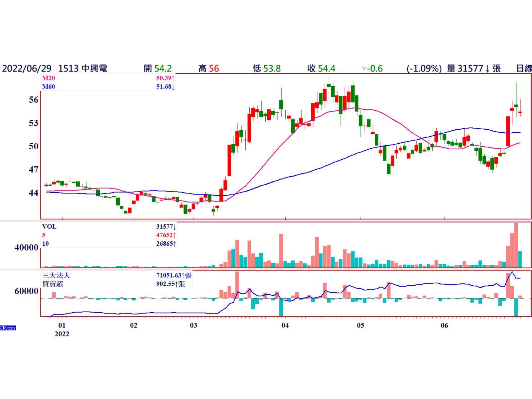The image size is (532, 399).
Task: Select the VOL indicator label
Action: coord(49,227)
